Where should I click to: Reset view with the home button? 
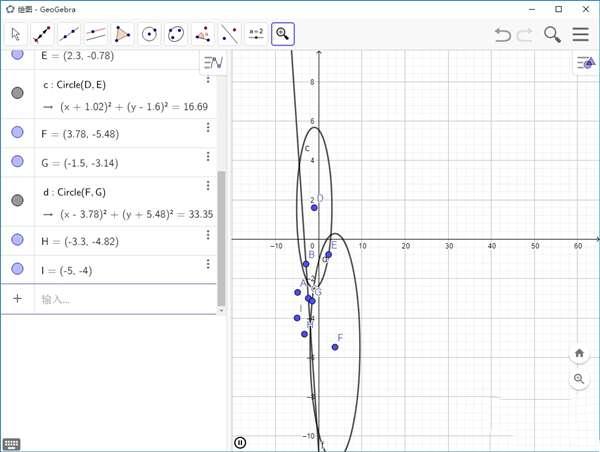[579, 353]
